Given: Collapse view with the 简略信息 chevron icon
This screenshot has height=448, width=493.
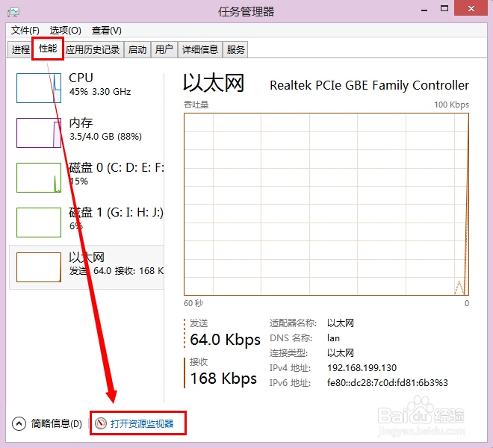Looking at the screenshot, I should (19, 424).
